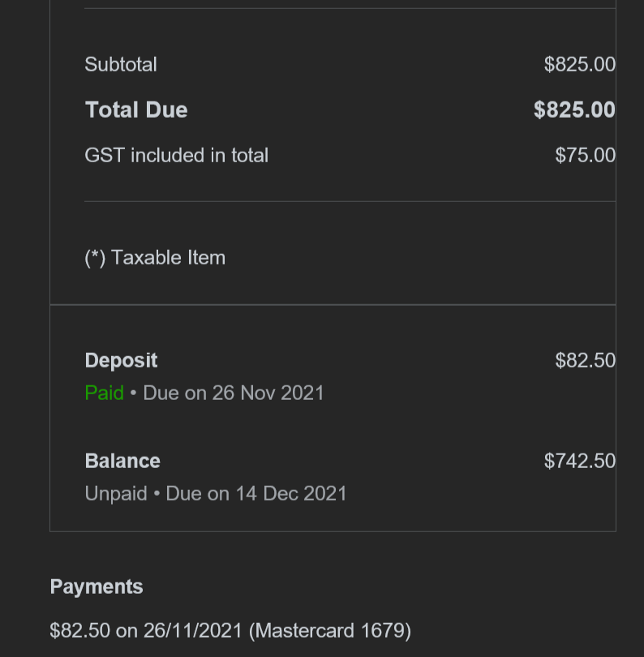Click the bold Total Due label
This screenshot has height=657, width=644.
pos(136,110)
